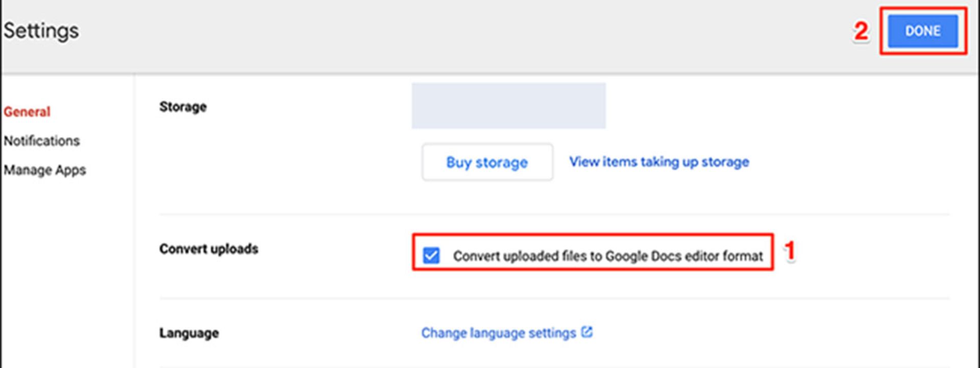Screen dimensions: 980x368
Task: Click the Change language settings link
Action: pos(498,333)
